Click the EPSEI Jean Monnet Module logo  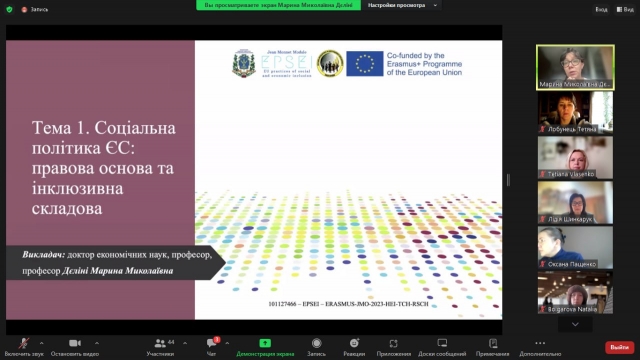point(287,64)
